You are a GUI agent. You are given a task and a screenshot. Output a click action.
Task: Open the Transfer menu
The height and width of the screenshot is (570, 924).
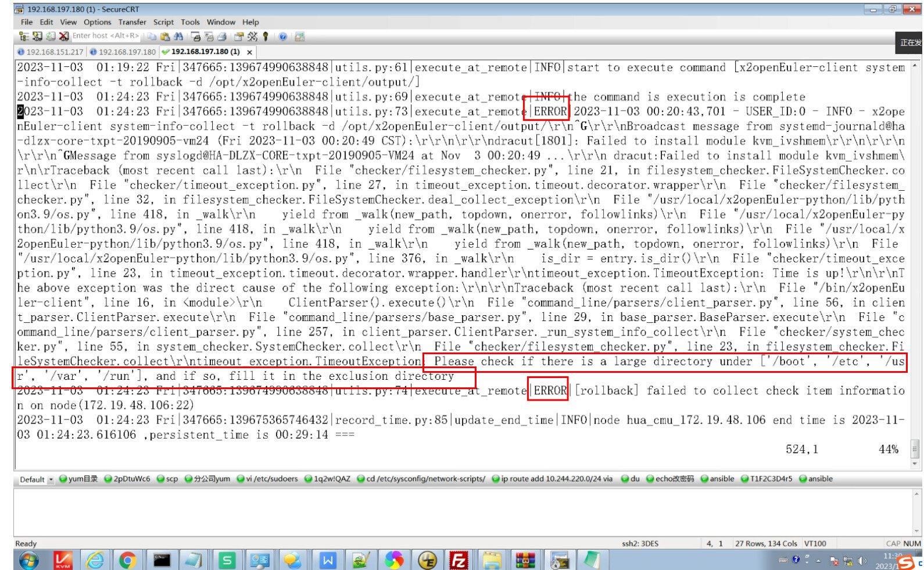coord(132,22)
